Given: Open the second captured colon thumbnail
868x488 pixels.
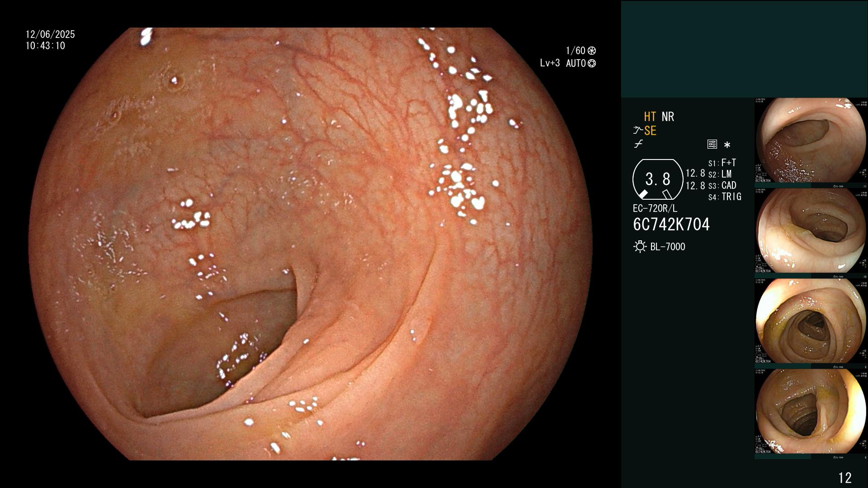Looking at the screenshot, I should (811, 231).
